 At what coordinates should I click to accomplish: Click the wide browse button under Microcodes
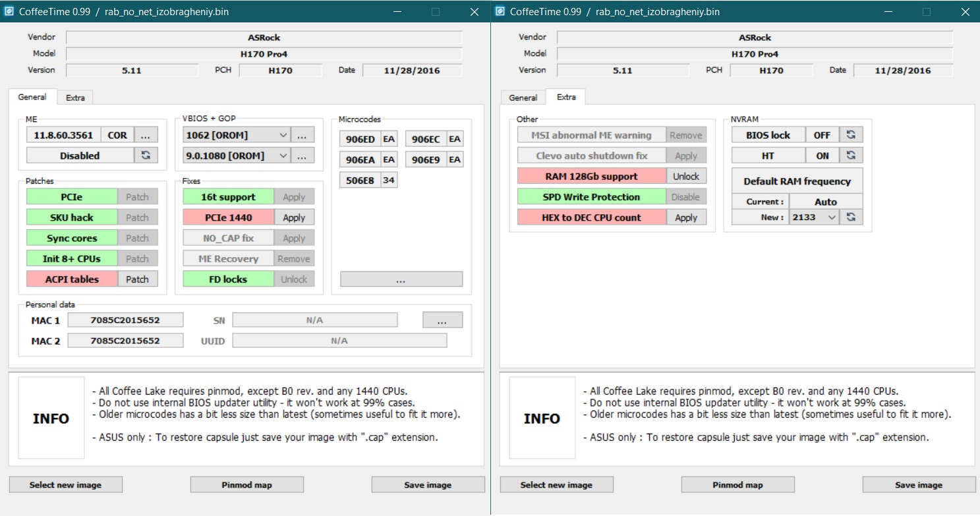click(x=401, y=279)
